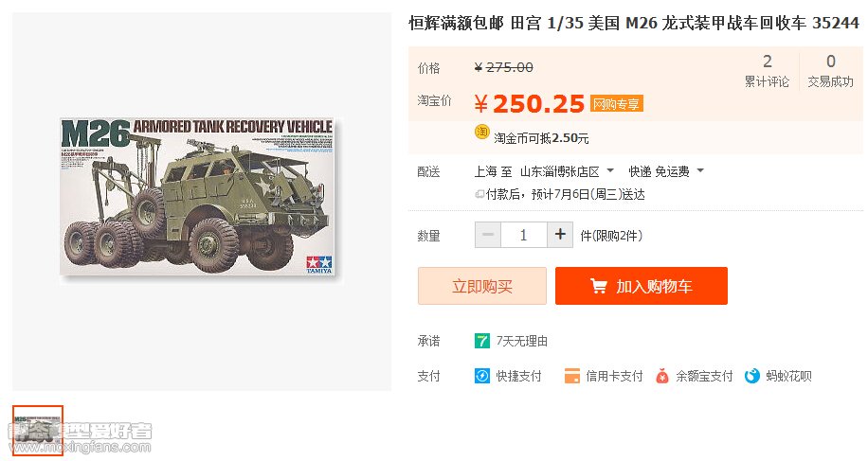This screenshot has height=461, width=868.
Task: Increase quantity with the plus button
Action: tap(560, 235)
